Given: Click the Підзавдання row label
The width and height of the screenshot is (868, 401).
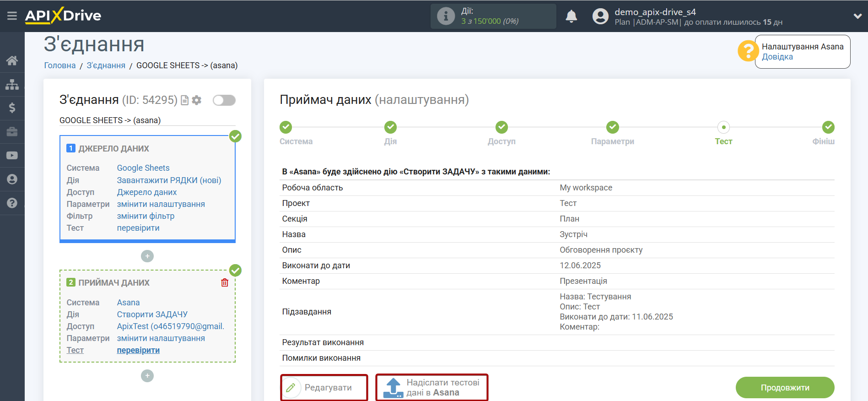Looking at the screenshot, I should 307,312.
